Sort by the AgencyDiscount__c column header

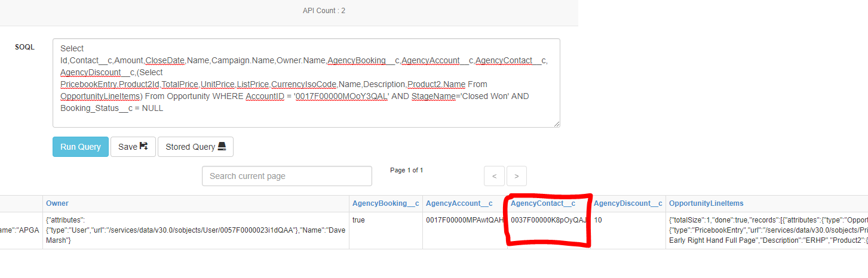tap(628, 203)
